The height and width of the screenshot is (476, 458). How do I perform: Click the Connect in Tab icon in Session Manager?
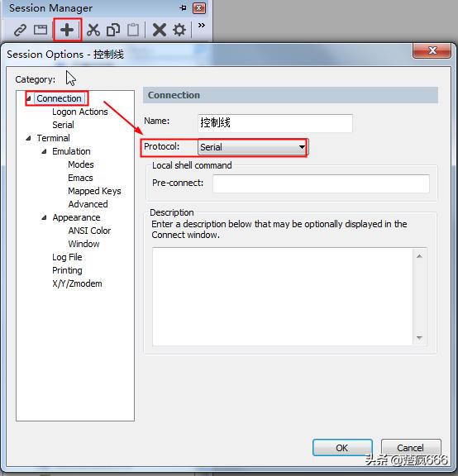coord(41,30)
